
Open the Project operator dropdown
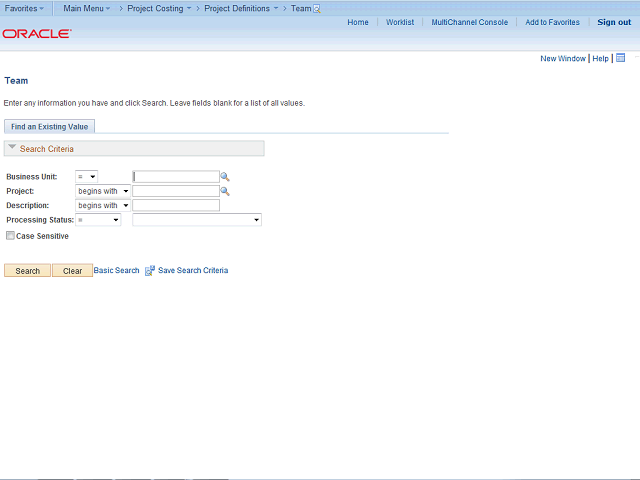click(x=103, y=191)
